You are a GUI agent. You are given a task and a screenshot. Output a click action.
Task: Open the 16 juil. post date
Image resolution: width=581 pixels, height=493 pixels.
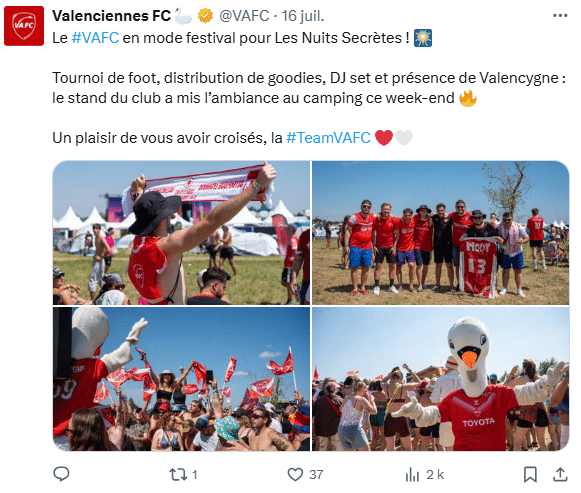click(x=303, y=16)
